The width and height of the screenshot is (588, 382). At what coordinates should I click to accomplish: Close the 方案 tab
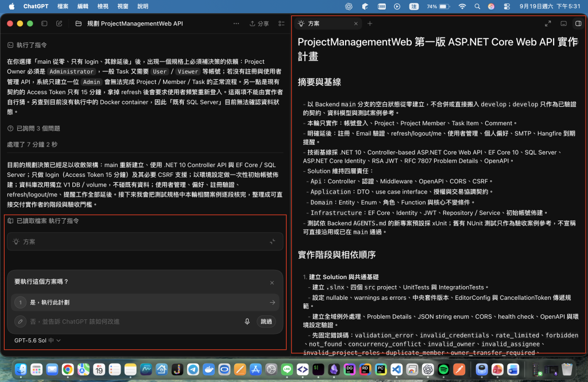tap(355, 24)
